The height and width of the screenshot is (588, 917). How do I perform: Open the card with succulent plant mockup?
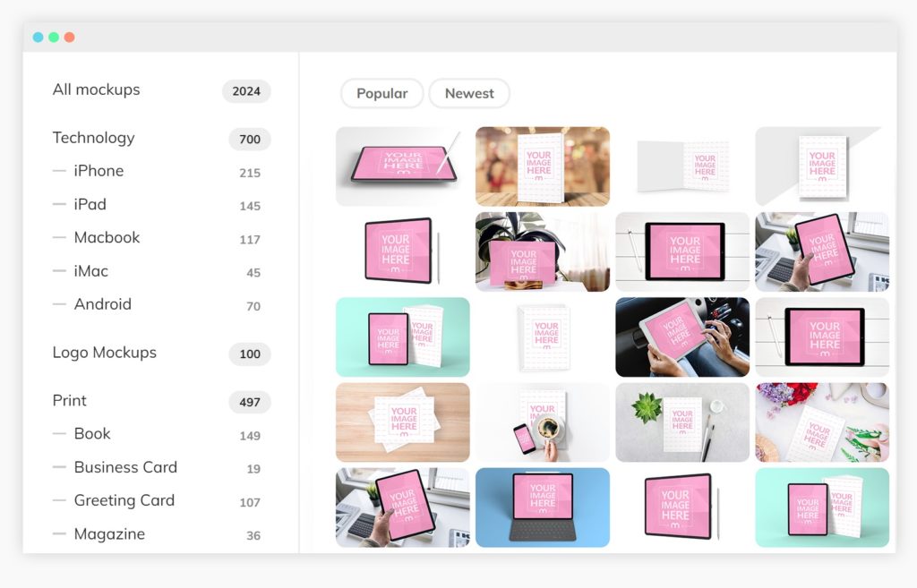pos(682,422)
